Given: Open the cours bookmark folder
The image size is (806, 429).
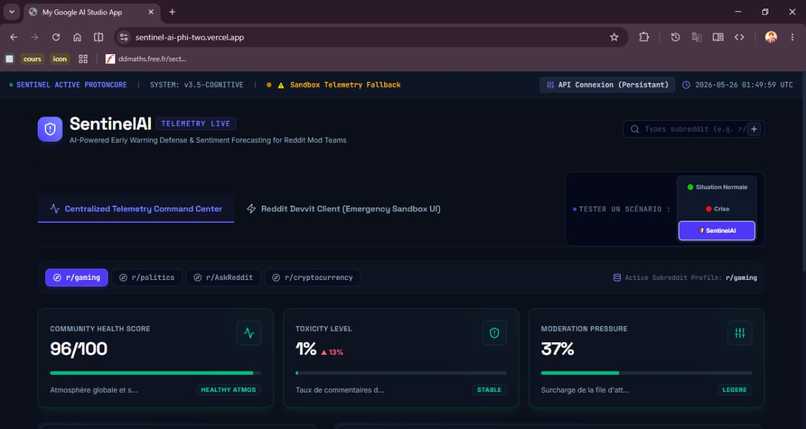Looking at the screenshot, I should tap(32, 59).
